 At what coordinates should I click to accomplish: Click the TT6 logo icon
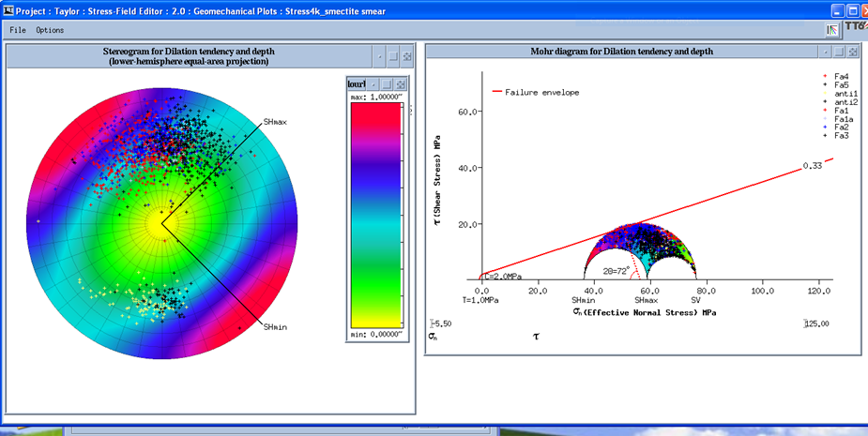click(855, 28)
